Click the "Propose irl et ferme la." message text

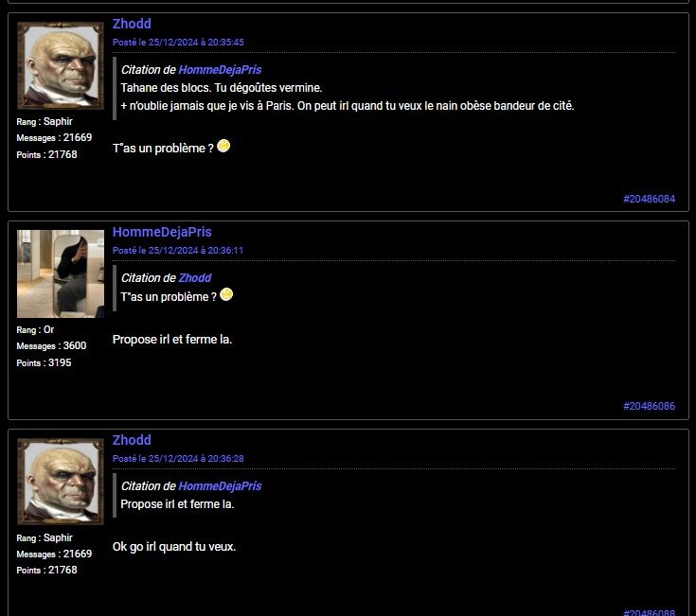pyautogui.click(x=172, y=340)
